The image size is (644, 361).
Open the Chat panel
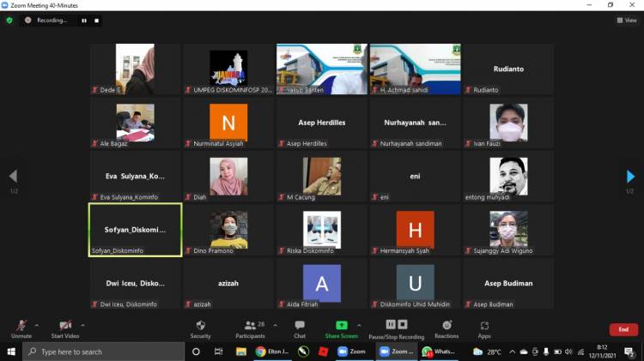300,326
